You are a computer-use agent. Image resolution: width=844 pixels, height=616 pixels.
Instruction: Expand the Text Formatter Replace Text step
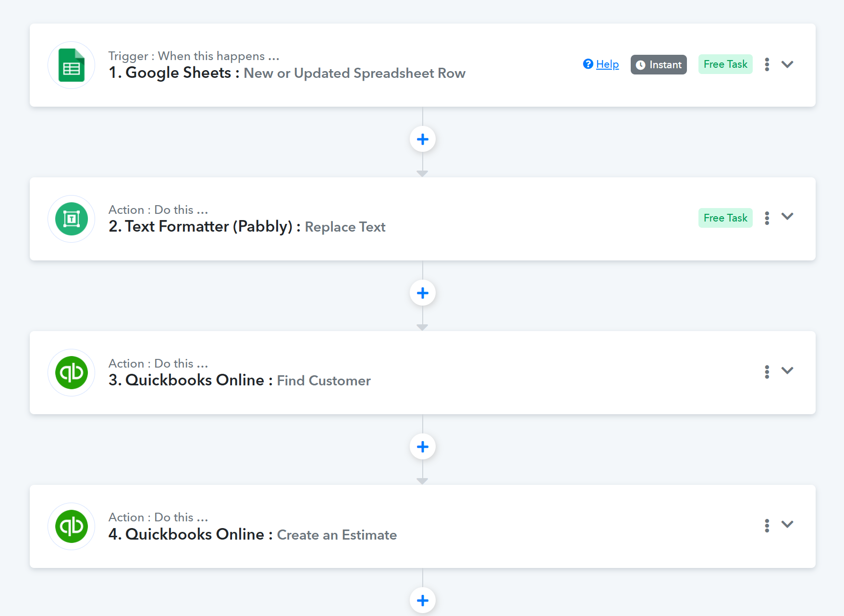787,217
